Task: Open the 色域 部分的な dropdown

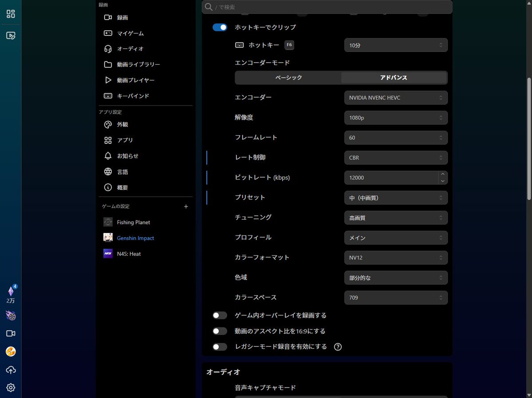Action: pyautogui.click(x=396, y=278)
